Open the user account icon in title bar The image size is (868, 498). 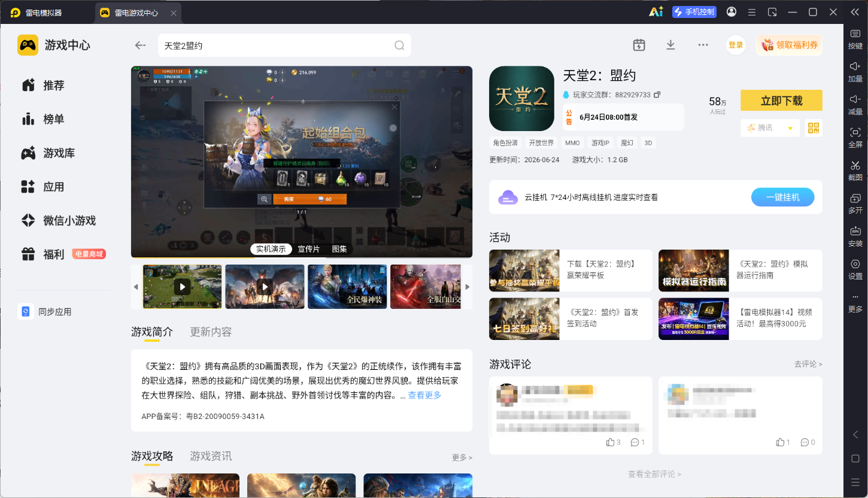tap(732, 12)
